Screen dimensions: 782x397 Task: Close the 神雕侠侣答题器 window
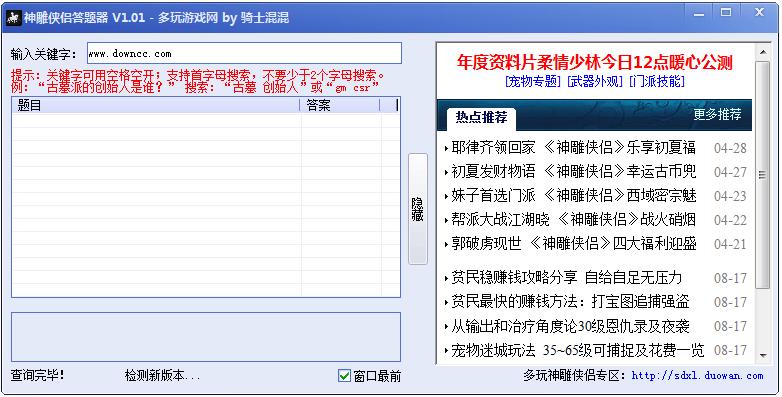pyautogui.click(x=759, y=13)
